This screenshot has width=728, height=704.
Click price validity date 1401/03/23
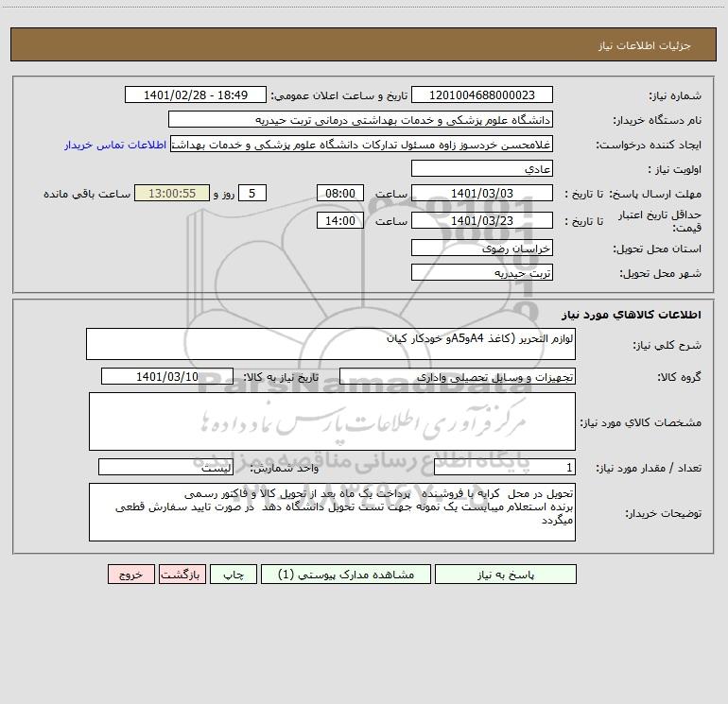coord(482,220)
